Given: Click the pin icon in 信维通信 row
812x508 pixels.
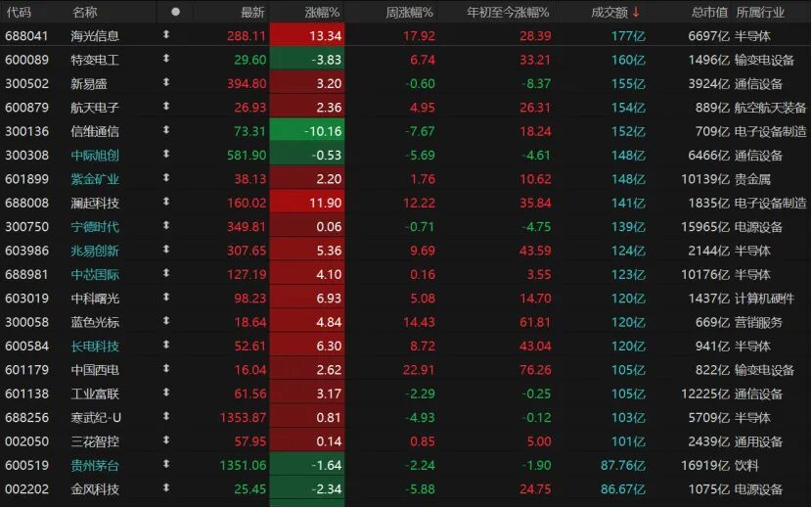Looking at the screenshot, I should (166, 130).
